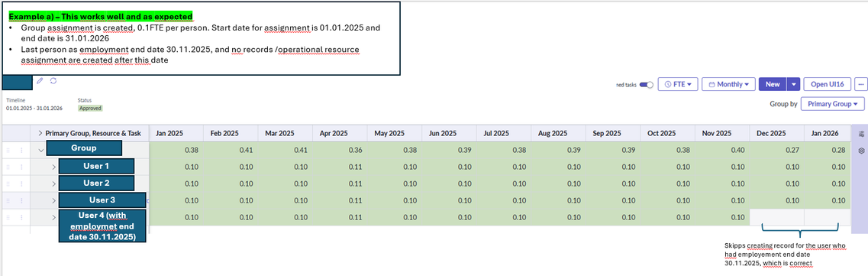Expand all via the Primary Group, Resource & Task header chevron
This screenshot has height=276, width=868.
40,133
